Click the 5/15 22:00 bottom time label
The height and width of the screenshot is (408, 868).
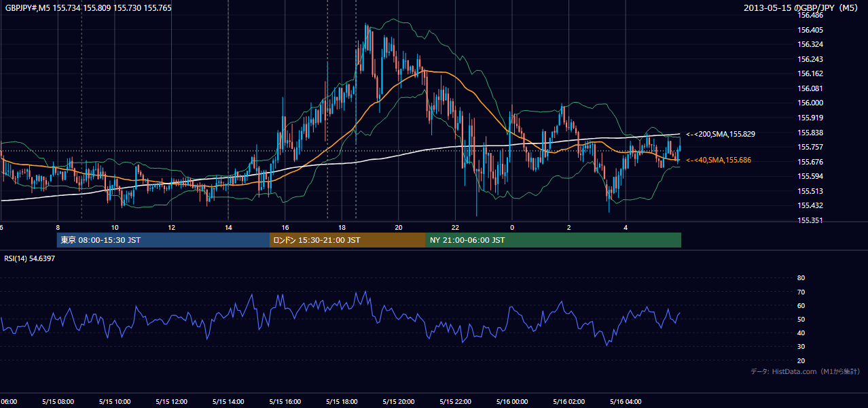click(x=455, y=402)
